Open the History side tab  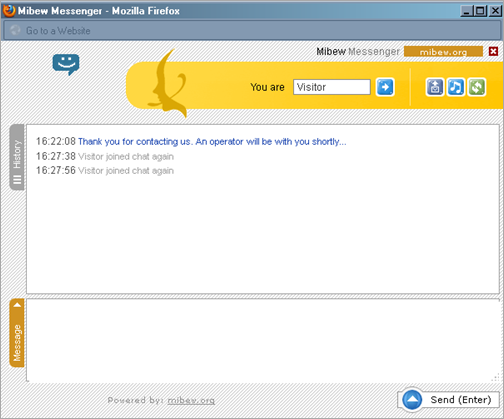tap(17, 157)
